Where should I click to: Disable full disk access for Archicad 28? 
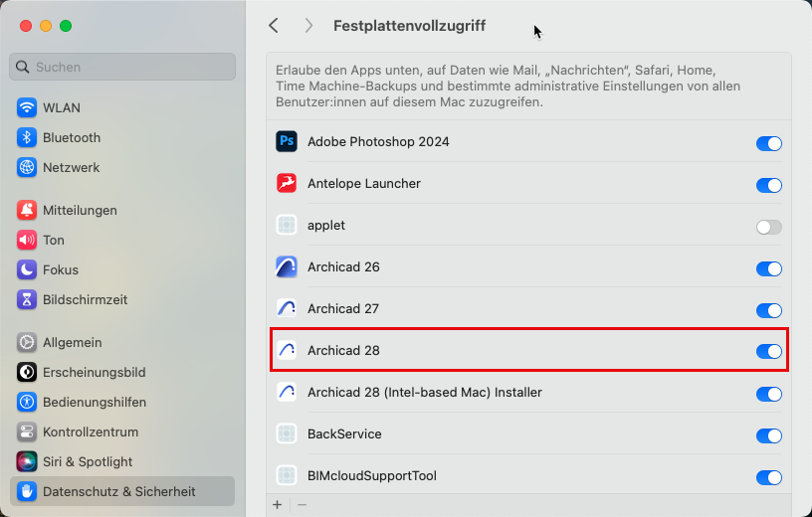[x=768, y=351]
